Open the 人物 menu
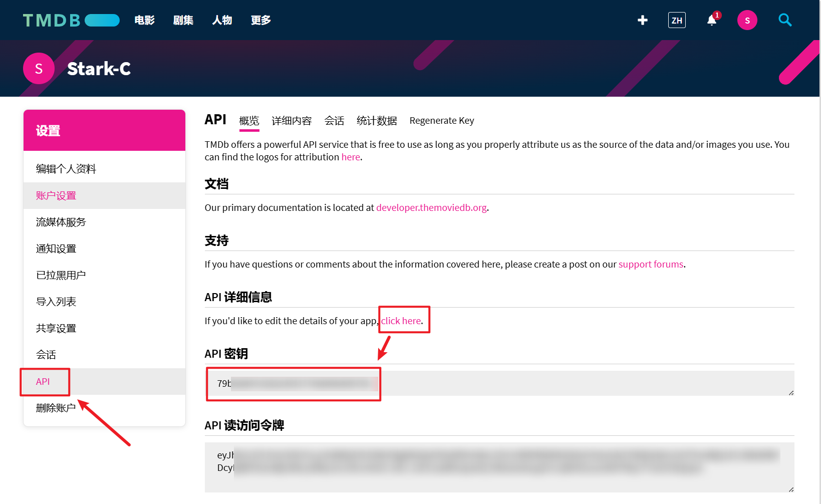The image size is (821, 504). coord(222,20)
